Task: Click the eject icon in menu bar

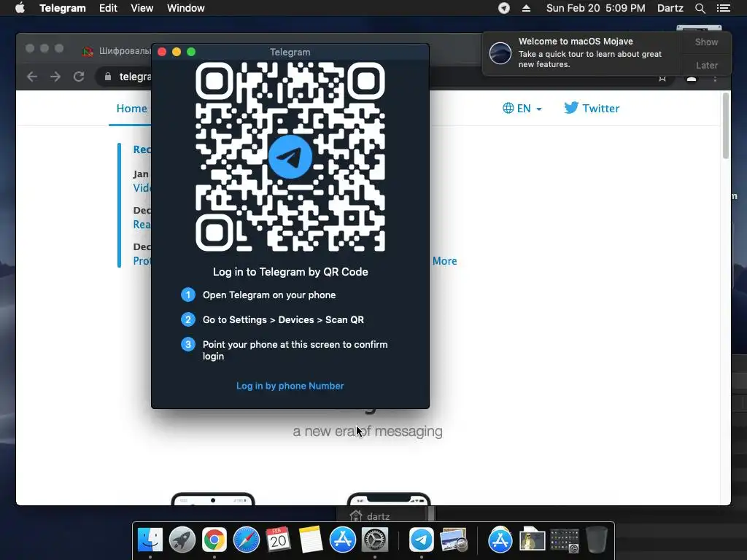Action: (526, 8)
